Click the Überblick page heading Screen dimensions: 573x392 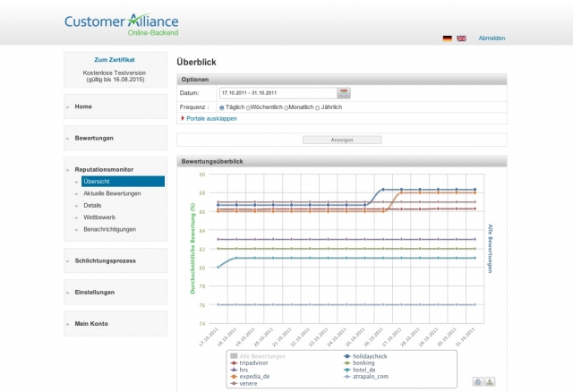pos(196,62)
